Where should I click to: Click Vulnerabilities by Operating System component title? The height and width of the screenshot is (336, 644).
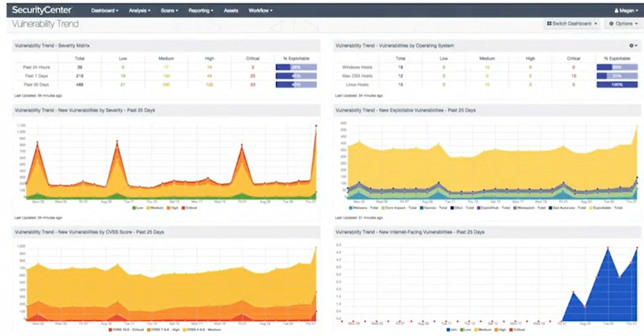[x=394, y=46]
